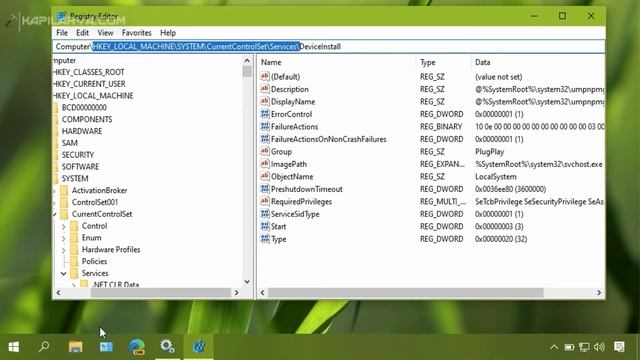The width and height of the screenshot is (640, 360).
Task: Click the Start DWORD value icon
Action: (264, 226)
